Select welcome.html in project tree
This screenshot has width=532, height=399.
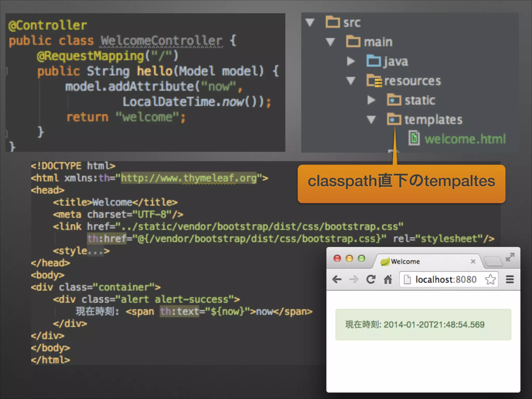click(x=465, y=139)
